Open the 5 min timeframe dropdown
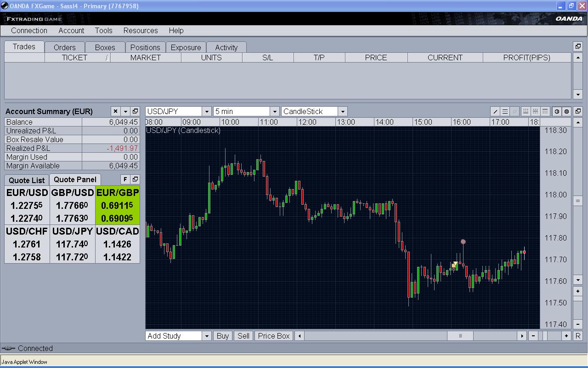Screen dimensions: 588x368 coord(274,111)
